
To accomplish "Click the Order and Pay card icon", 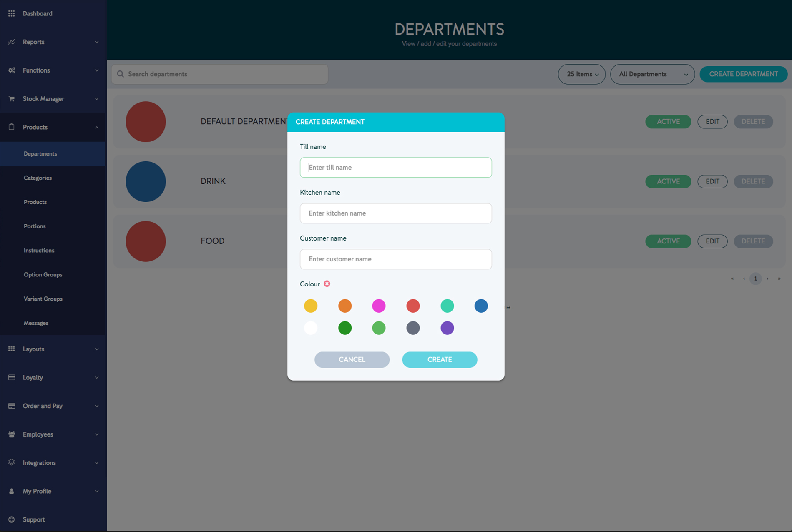I will point(12,406).
